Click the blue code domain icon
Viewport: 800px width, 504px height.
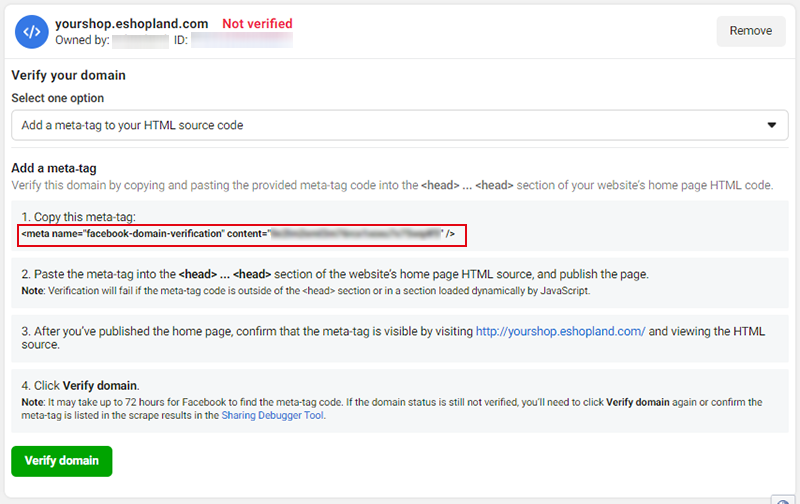coord(32,32)
